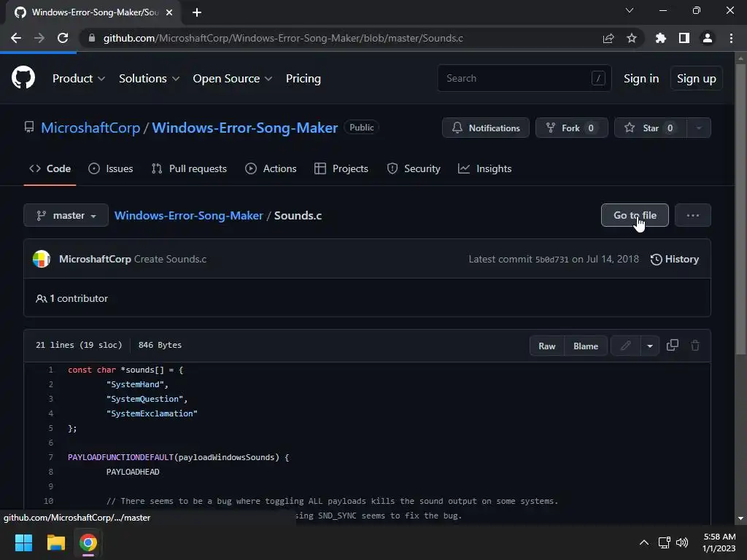Open the Solutions menu
This screenshot has height=560, width=747.
(149, 79)
